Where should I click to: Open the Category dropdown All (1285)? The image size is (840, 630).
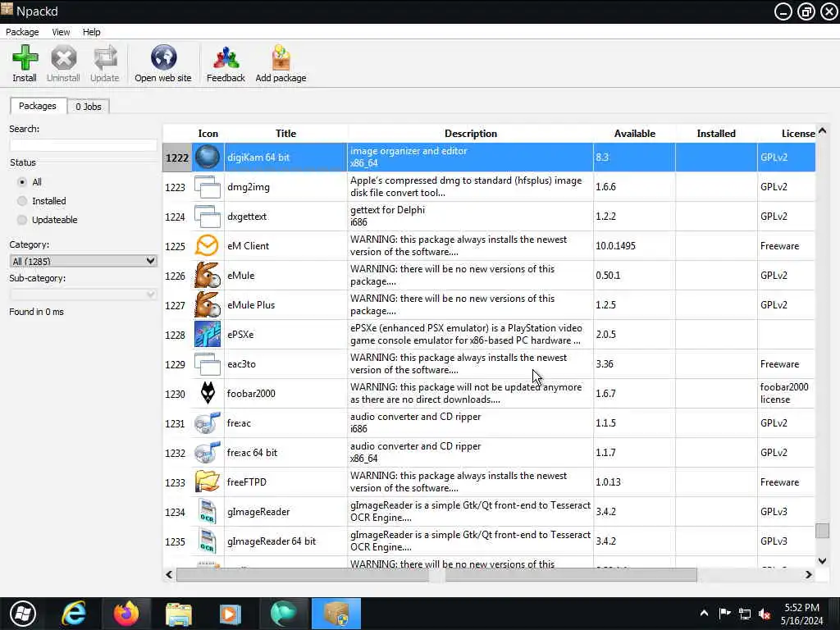pyautogui.click(x=83, y=261)
